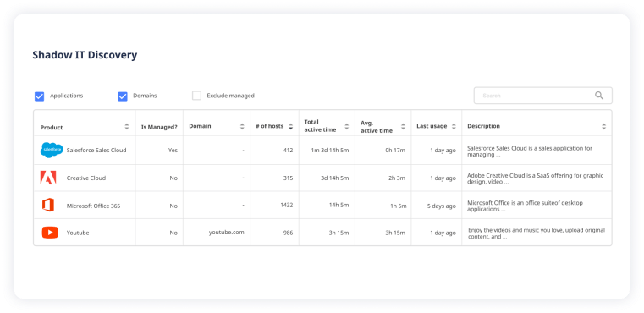This screenshot has height=313, width=644.
Task: Click the Youtube play logo icon
Action: (50, 233)
